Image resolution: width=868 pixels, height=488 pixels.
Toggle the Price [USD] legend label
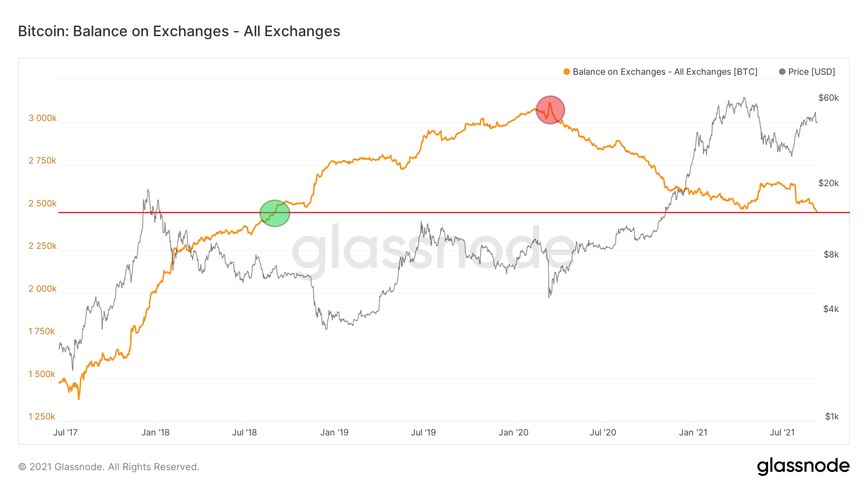coord(812,72)
